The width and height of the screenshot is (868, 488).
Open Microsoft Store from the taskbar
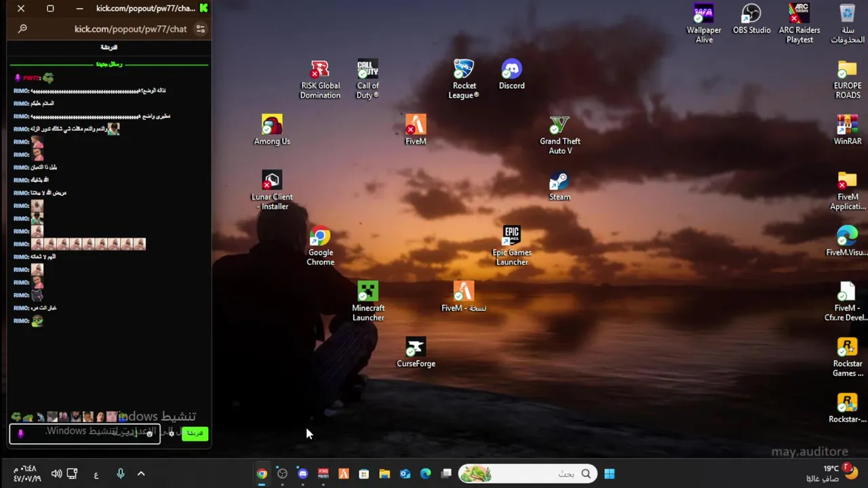point(364,474)
